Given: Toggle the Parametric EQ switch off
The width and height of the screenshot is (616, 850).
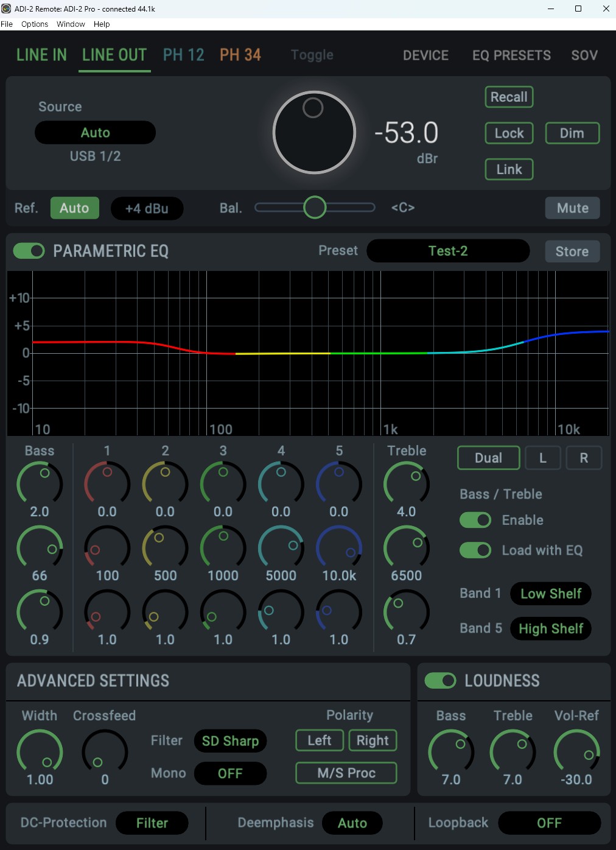Looking at the screenshot, I should coord(29,251).
